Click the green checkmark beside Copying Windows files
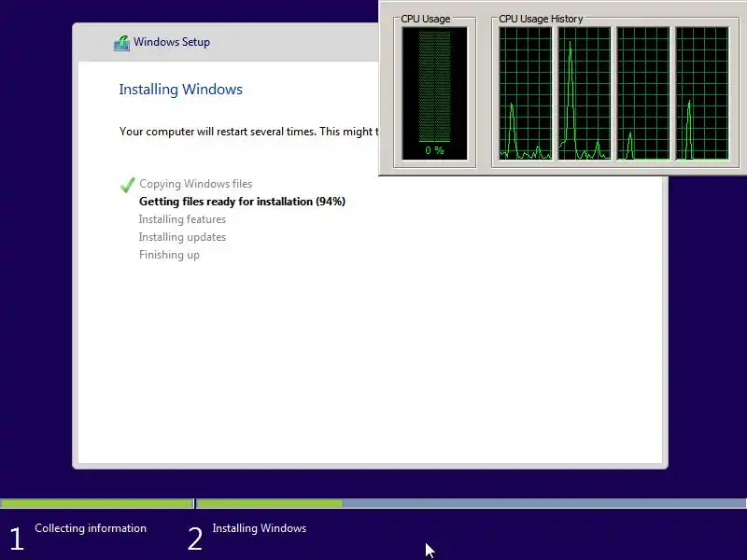The height and width of the screenshot is (560, 747). tap(128, 185)
